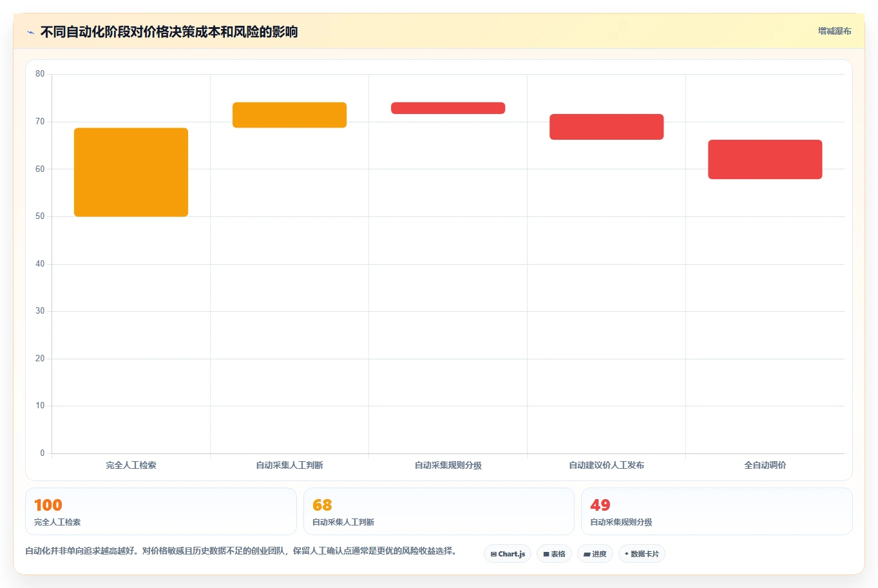This screenshot has width=878, height=588.
Task: Click the 表格 tag chip
Action: coord(554,554)
